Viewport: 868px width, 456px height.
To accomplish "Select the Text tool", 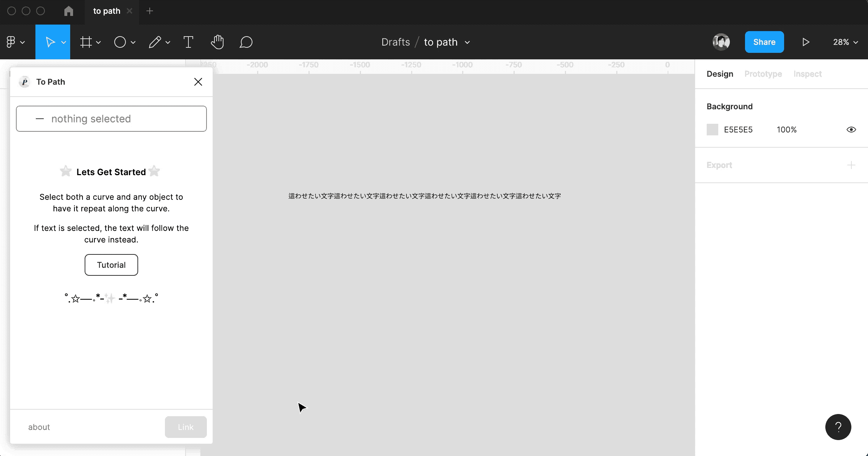I will [x=188, y=42].
